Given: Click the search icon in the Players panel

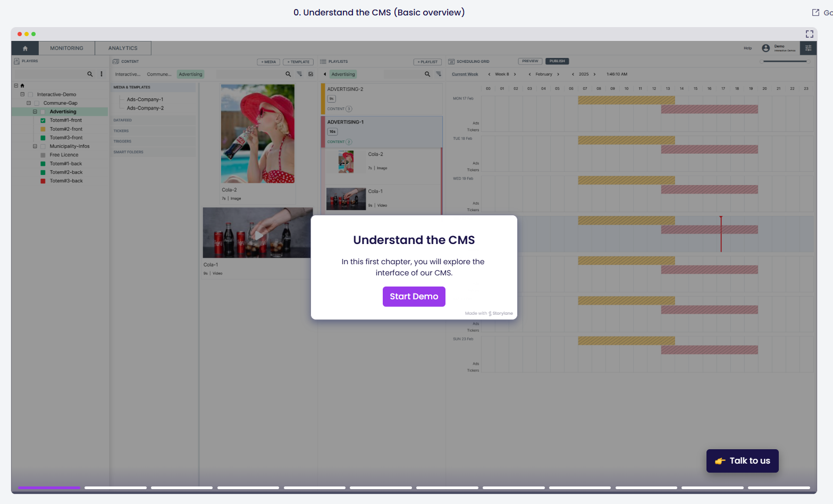Looking at the screenshot, I should coord(90,74).
